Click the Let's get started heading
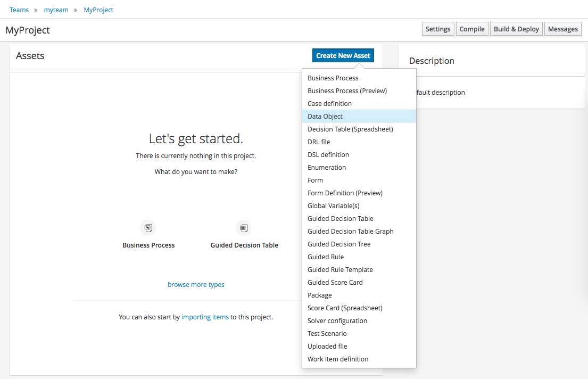Screen dimensions: 588x379 196,138
